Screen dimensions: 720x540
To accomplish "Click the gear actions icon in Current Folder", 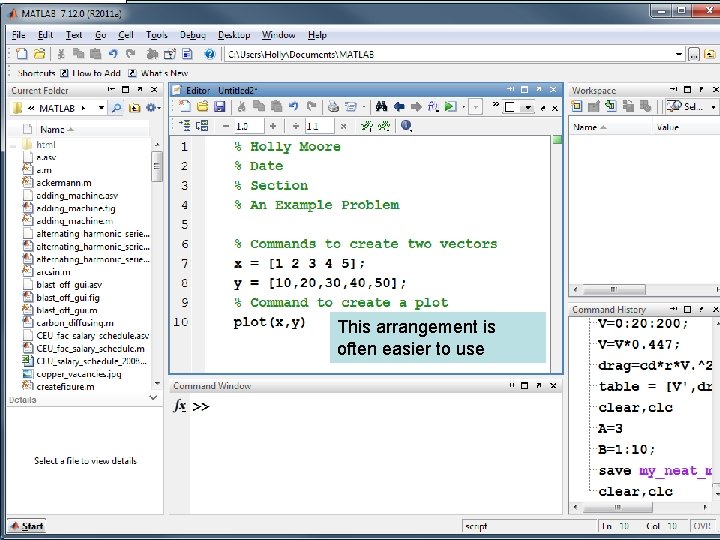I will point(152,108).
